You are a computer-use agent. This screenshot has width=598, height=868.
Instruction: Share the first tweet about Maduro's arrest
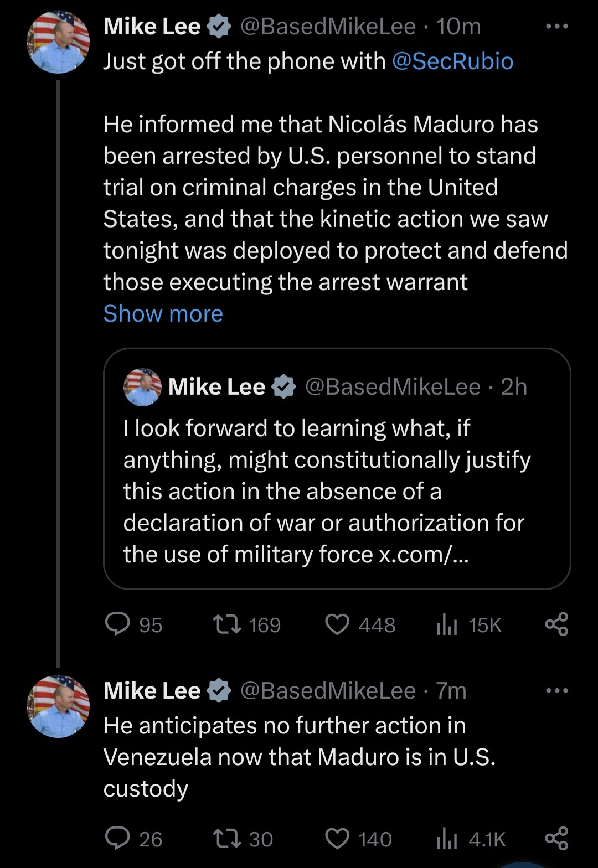(x=556, y=624)
